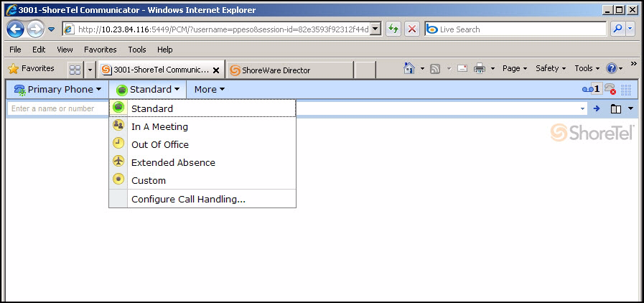Open the View menu
The width and height of the screenshot is (644, 303).
pos(65,50)
